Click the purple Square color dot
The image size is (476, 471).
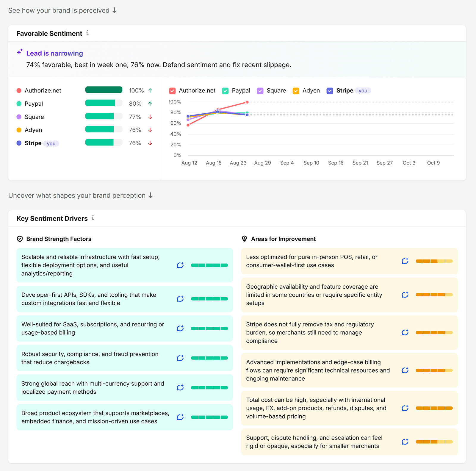point(19,117)
